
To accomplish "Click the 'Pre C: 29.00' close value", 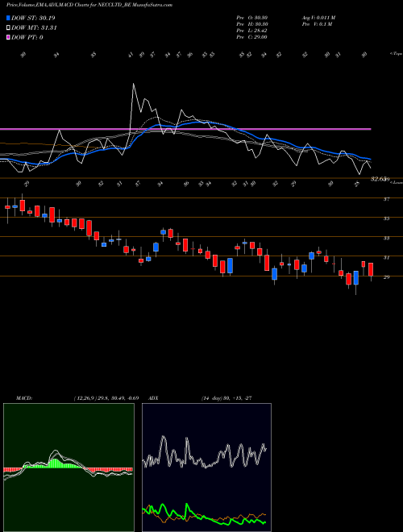I will coord(252,37).
